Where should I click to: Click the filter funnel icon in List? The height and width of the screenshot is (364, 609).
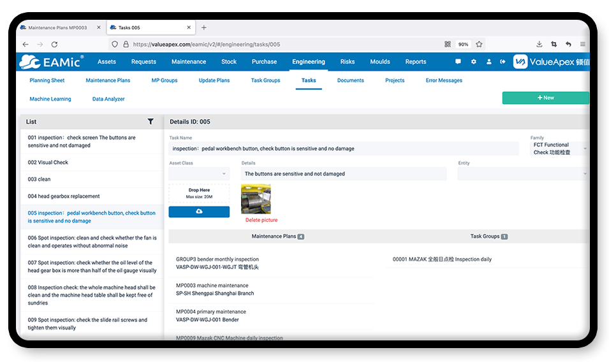click(150, 122)
